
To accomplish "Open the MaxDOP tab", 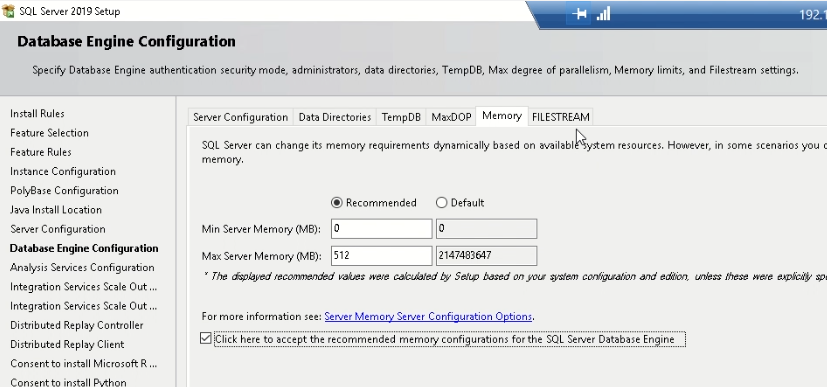I will [x=451, y=117].
